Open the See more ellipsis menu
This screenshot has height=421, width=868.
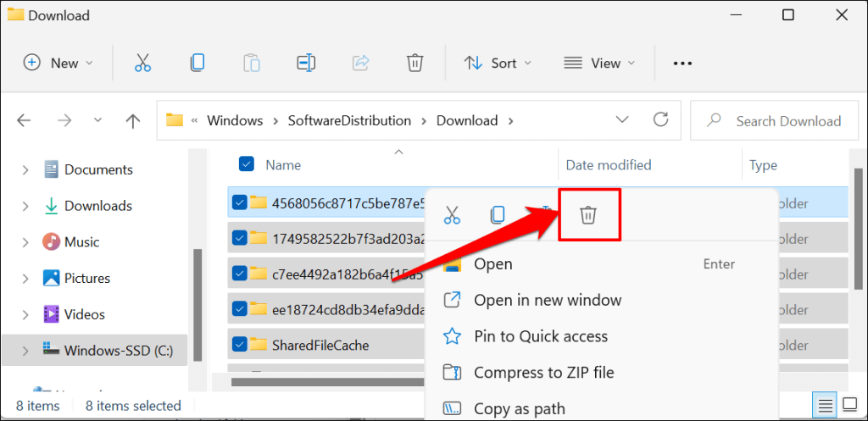(682, 63)
